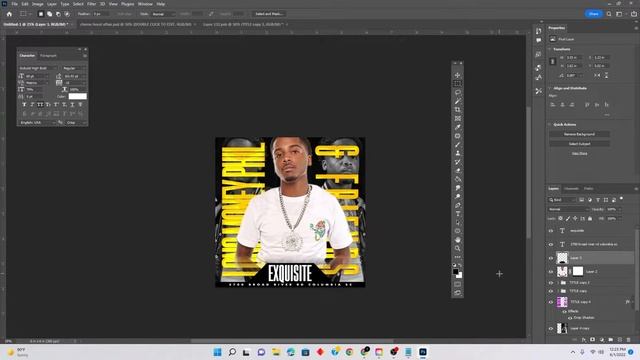Switch to the Channels tab
Image resolution: width=640 pixels, height=360 pixels.
click(571, 189)
